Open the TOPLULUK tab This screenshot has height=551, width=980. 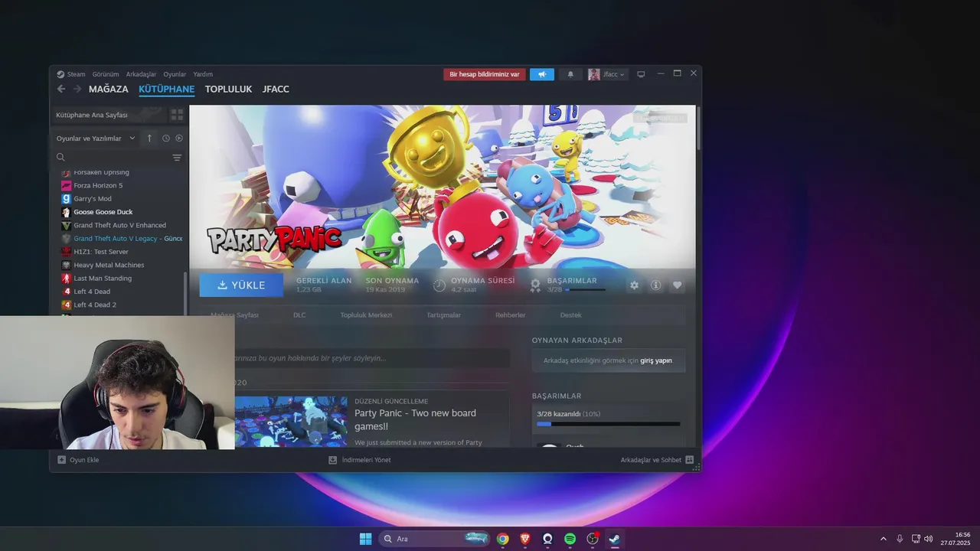coord(228,89)
